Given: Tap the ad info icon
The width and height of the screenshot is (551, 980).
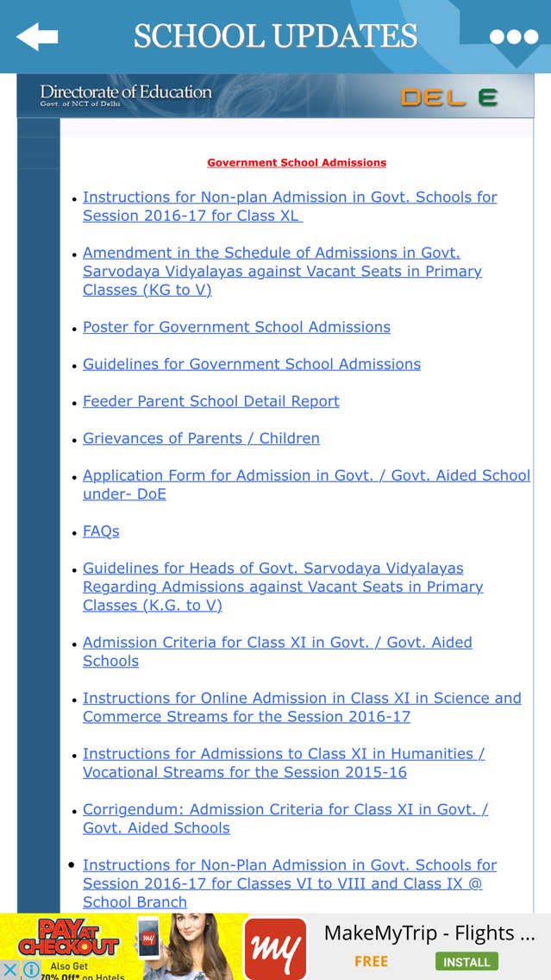Looking at the screenshot, I should [x=31, y=970].
